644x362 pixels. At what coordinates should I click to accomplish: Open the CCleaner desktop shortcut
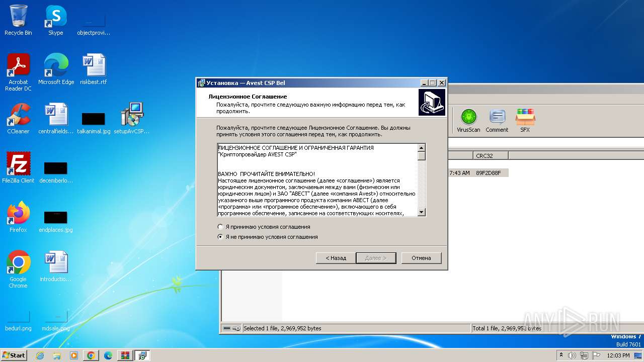(18, 119)
